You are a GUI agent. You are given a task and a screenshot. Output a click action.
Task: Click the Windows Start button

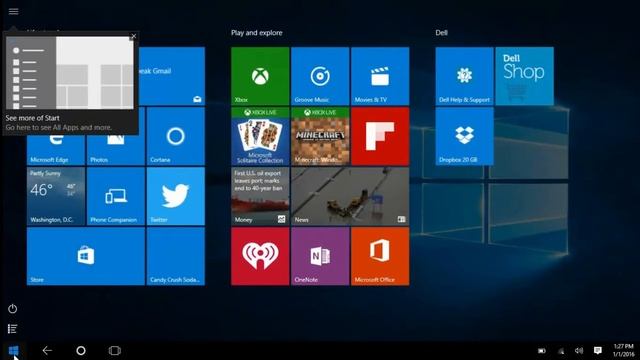point(13,351)
